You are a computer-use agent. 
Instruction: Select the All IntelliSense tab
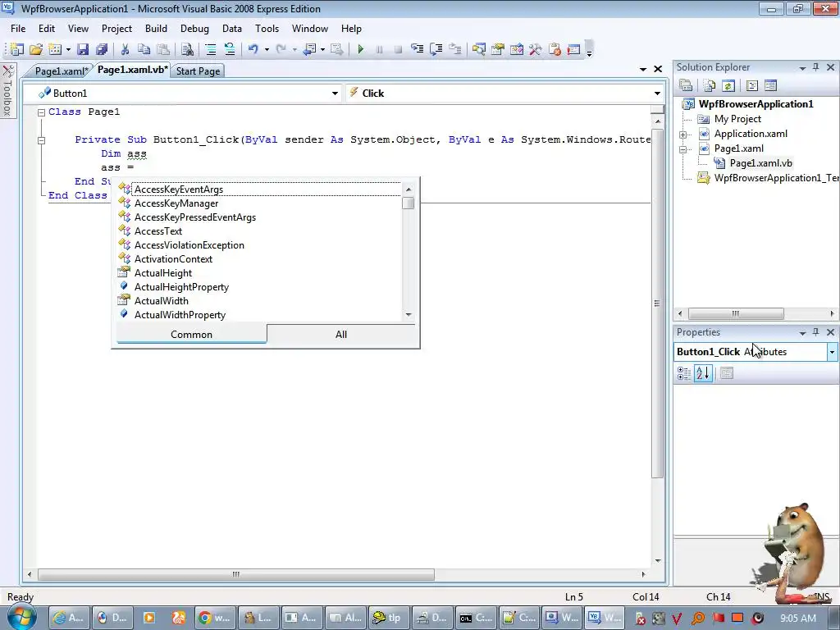[x=341, y=335]
